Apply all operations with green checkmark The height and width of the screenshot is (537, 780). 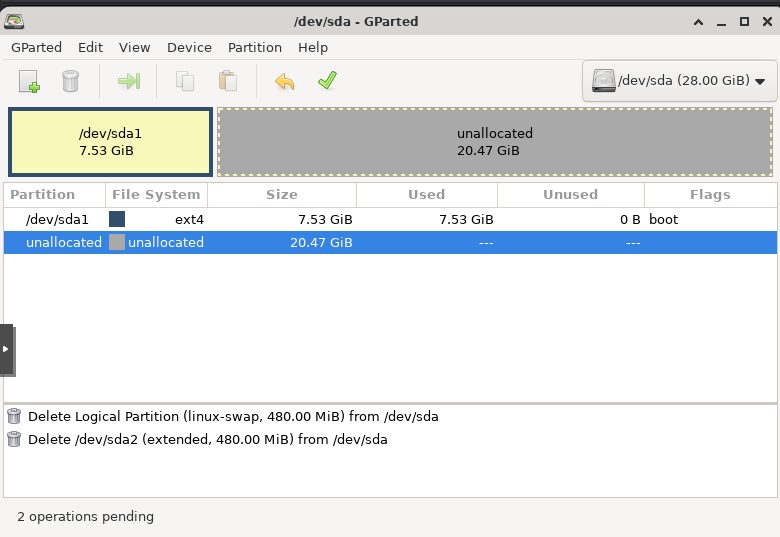pyautogui.click(x=326, y=81)
